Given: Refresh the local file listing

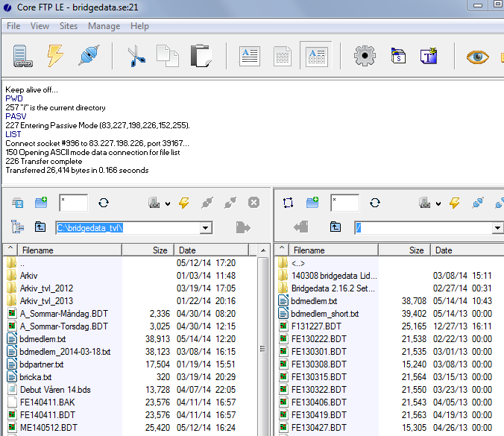Looking at the screenshot, I should pos(104,203).
